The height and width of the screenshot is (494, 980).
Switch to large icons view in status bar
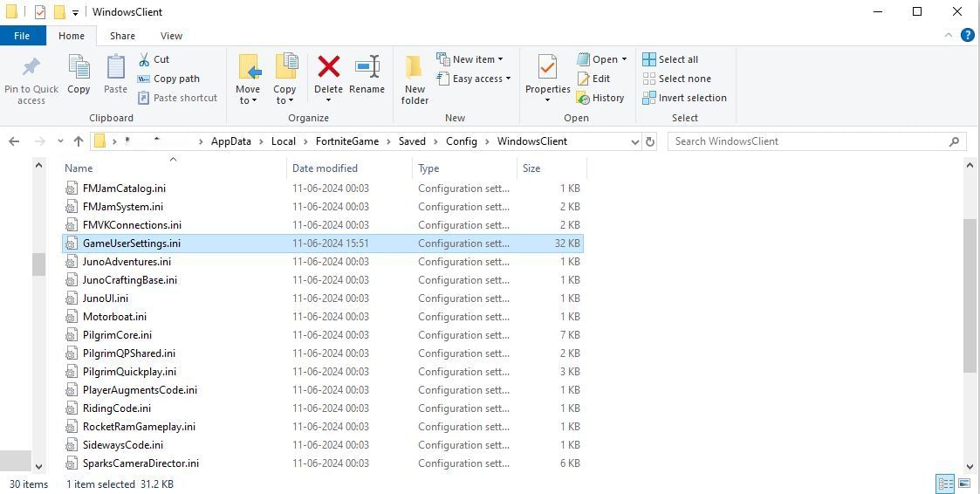964,484
